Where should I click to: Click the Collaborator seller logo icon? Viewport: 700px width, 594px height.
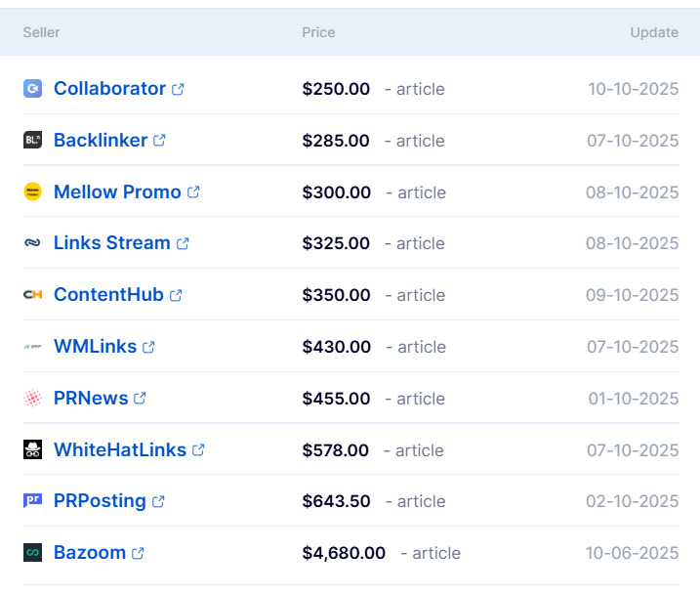pos(32,89)
